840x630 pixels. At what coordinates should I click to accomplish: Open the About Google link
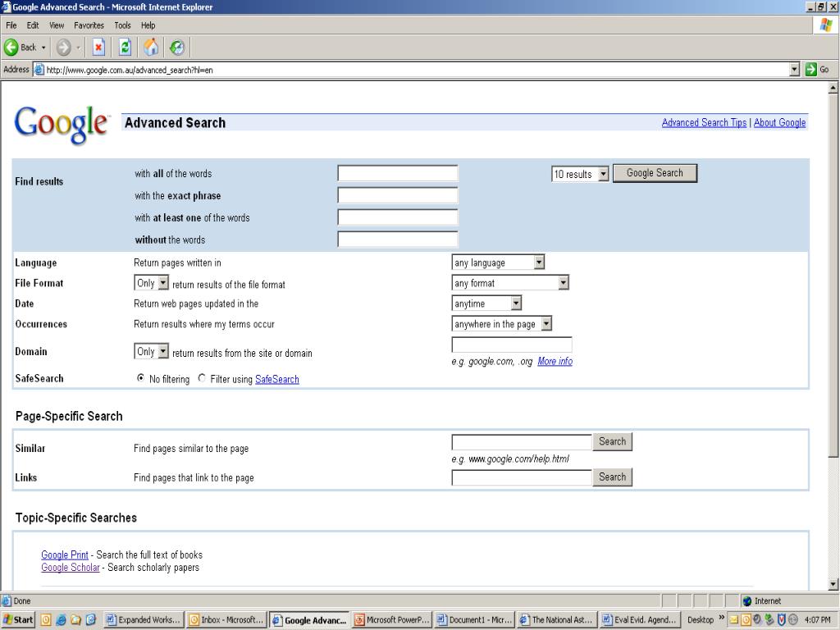coord(779,123)
